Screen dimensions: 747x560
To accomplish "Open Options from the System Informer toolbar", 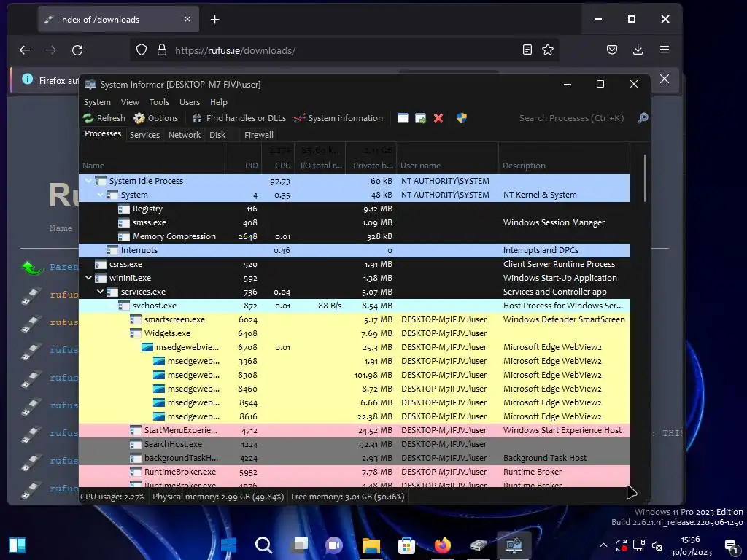I will [x=156, y=118].
